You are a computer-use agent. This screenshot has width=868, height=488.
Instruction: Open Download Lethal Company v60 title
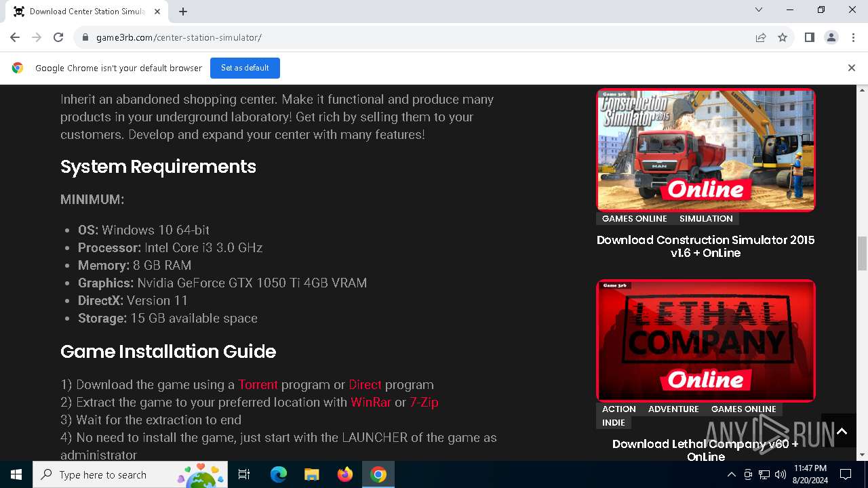pos(706,450)
